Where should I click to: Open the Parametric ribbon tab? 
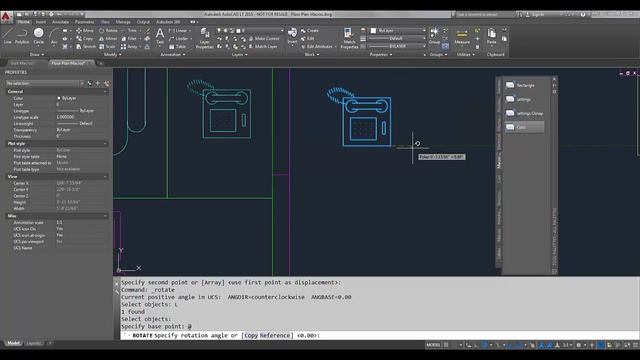[84, 22]
